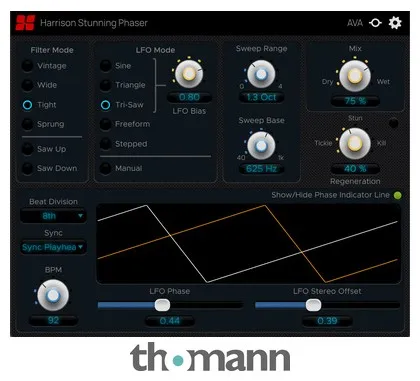Click the Sweep Base value 625 Hz
420x381 pixels.
tap(261, 169)
